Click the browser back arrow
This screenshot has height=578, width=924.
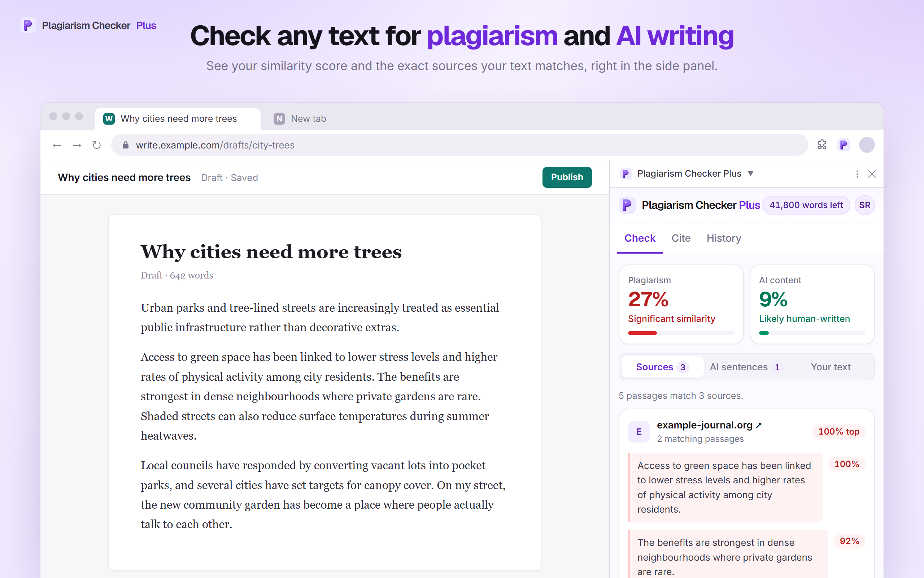[x=57, y=145]
